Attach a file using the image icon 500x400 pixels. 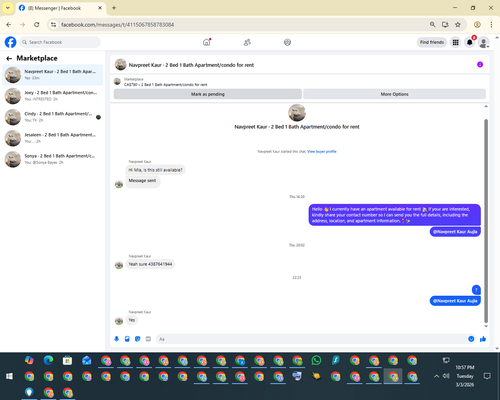(x=127, y=339)
